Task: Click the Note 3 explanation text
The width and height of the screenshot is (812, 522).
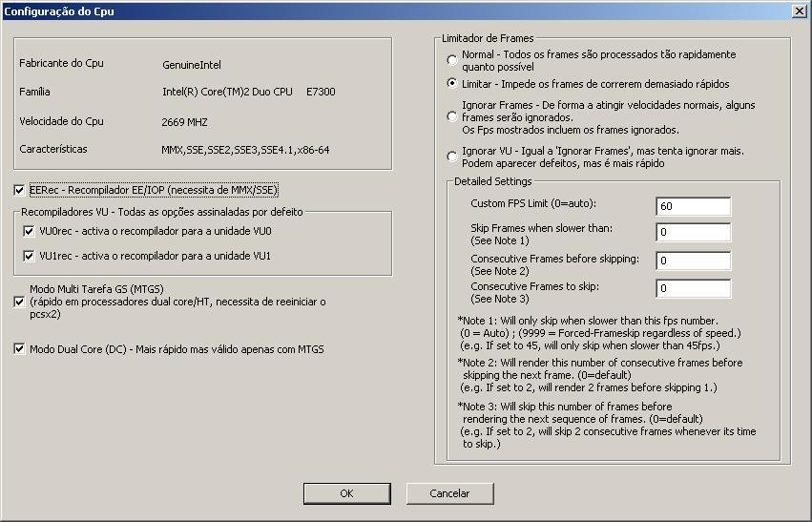Action: [x=607, y=426]
